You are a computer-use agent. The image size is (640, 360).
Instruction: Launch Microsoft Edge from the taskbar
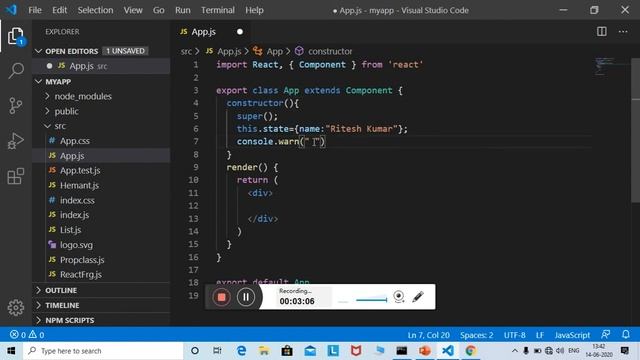tap(242, 351)
